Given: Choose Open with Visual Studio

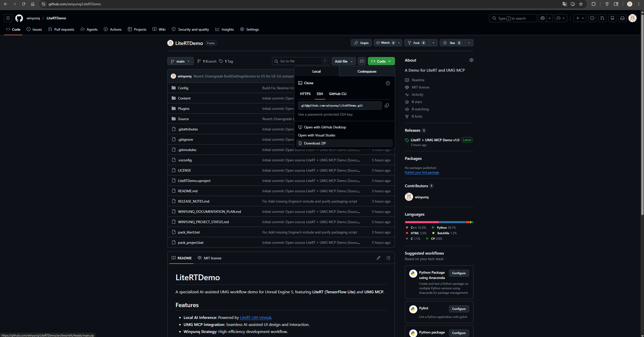Looking at the screenshot, I should click(x=345, y=135).
